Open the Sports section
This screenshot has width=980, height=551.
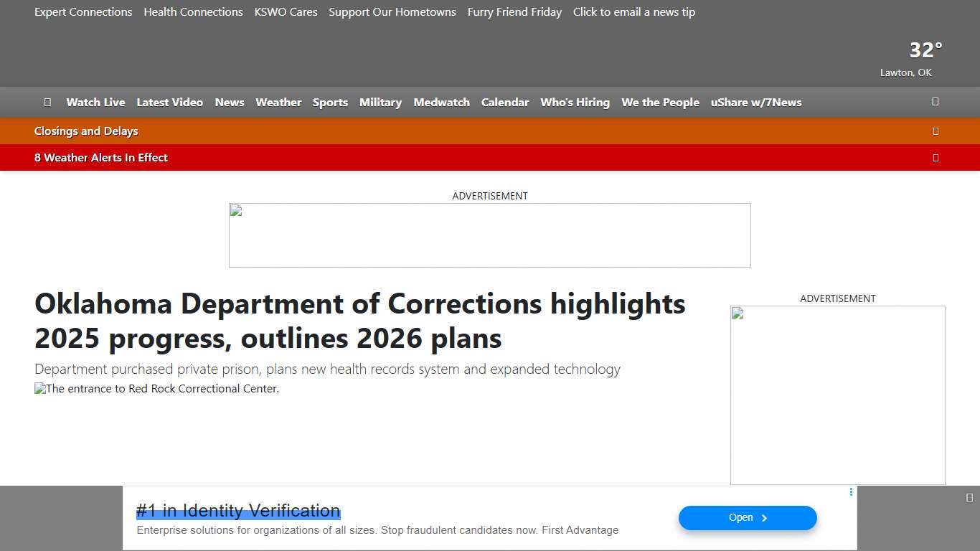(x=330, y=102)
